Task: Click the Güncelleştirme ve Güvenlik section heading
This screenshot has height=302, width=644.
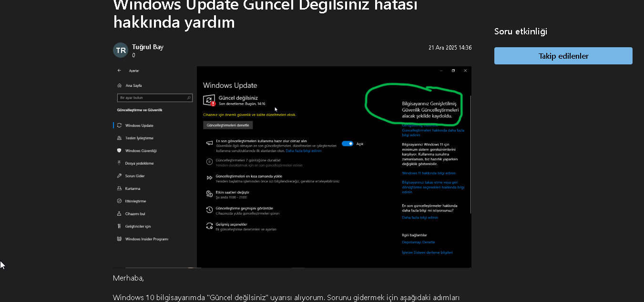Action: click(x=140, y=110)
